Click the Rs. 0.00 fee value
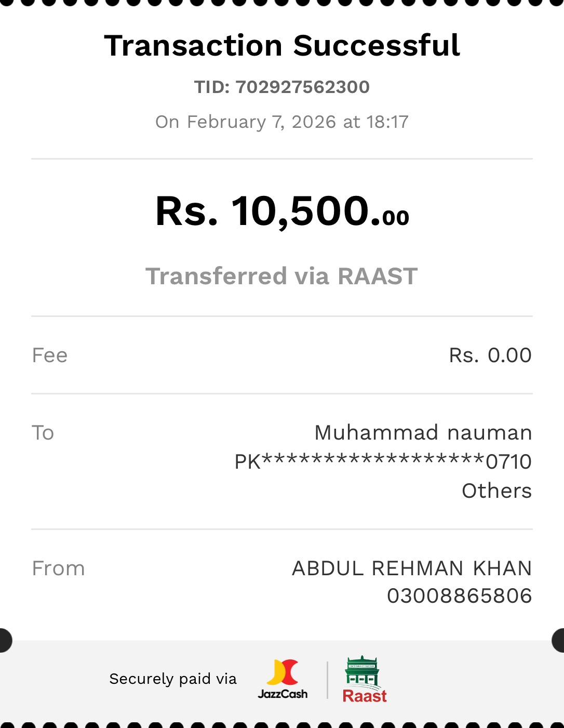Image resolution: width=564 pixels, height=728 pixels. pos(490,355)
